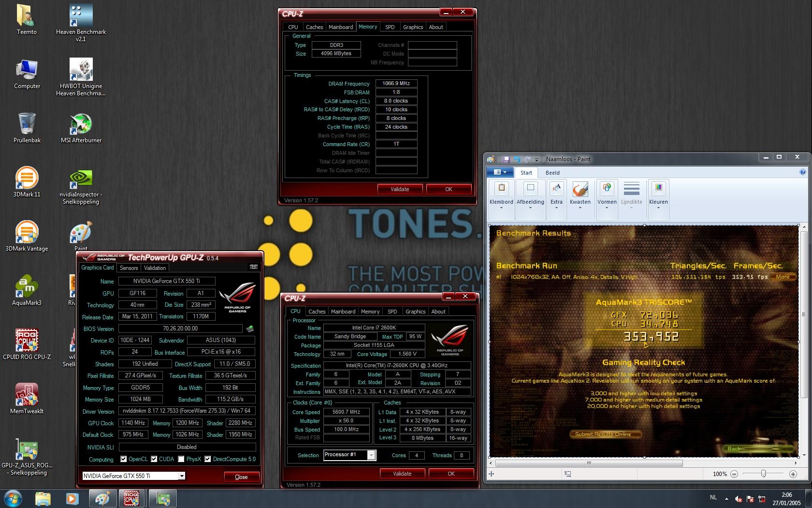Viewport: 812px width, 508px height.
Task: Open Sensors tab in GPU-Z
Action: pyautogui.click(x=129, y=268)
